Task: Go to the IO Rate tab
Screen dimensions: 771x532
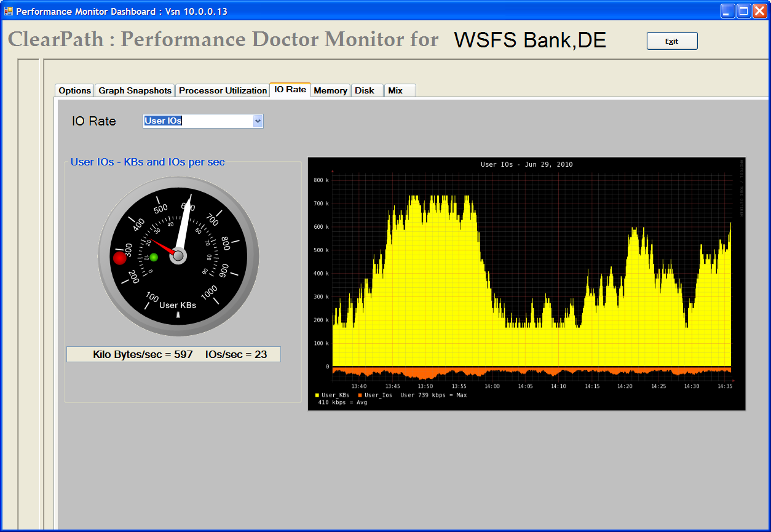Action: tap(290, 90)
